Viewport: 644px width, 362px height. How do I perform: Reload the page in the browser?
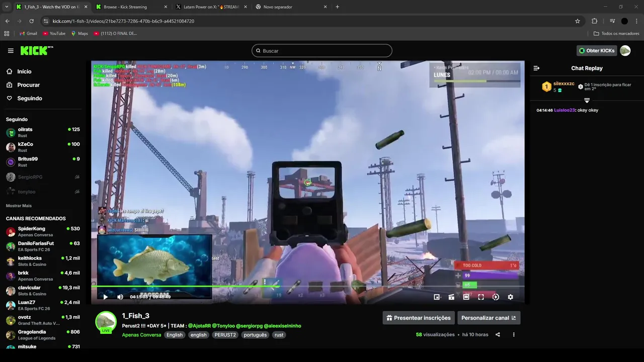click(x=31, y=21)
